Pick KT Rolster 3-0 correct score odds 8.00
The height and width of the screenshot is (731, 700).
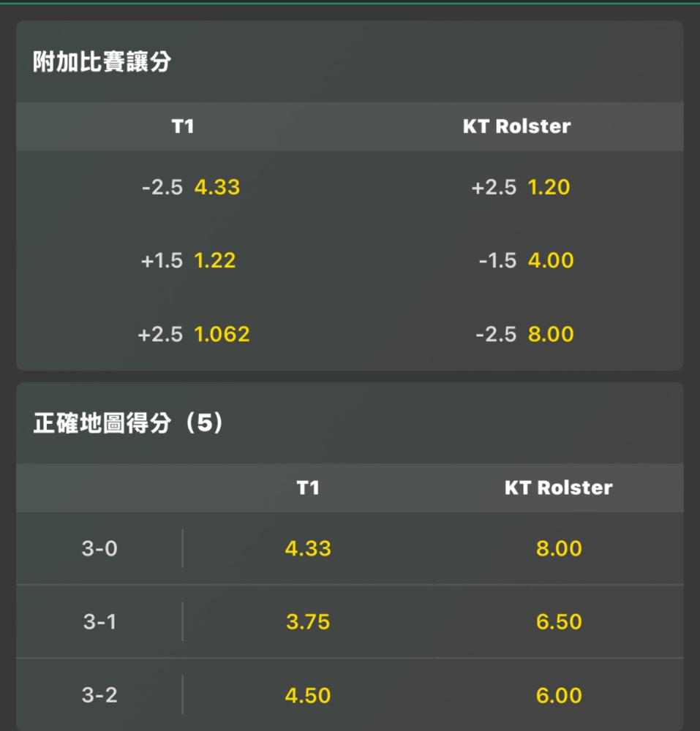pyautogui.click(x=559, y=548)
